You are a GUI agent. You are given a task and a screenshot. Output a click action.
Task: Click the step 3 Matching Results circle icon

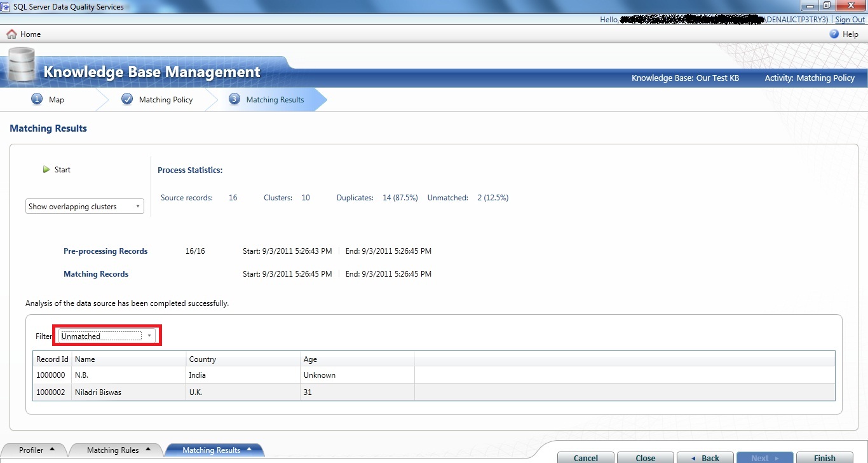coord(235,99)
